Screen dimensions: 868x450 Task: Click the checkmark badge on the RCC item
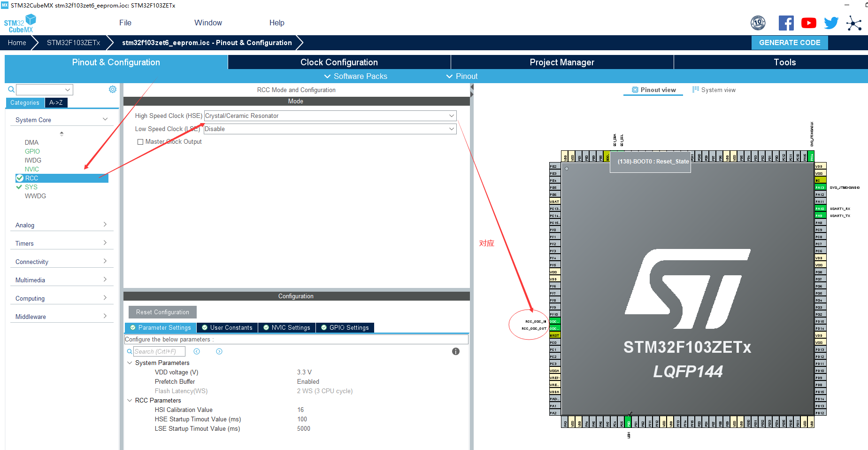pyautogui.click(x=20, y=178)
